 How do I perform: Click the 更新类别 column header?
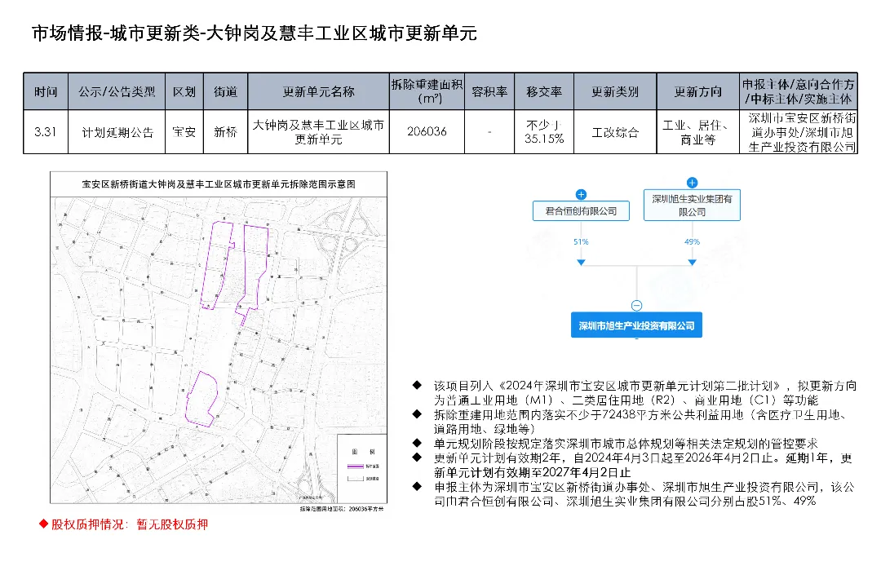click(x=615, y=91)
